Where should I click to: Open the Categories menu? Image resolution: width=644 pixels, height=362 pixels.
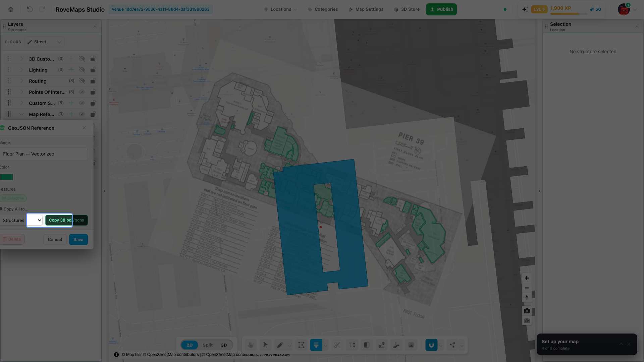323,9
